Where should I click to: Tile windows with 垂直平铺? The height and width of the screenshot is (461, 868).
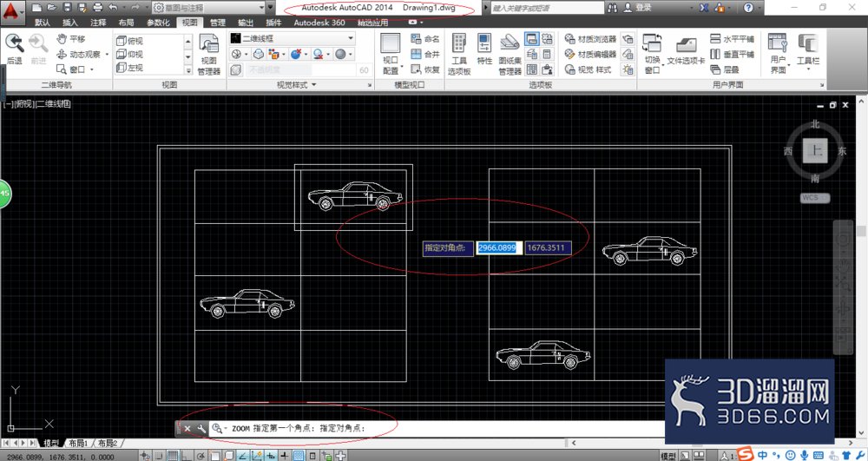[732, 54]
